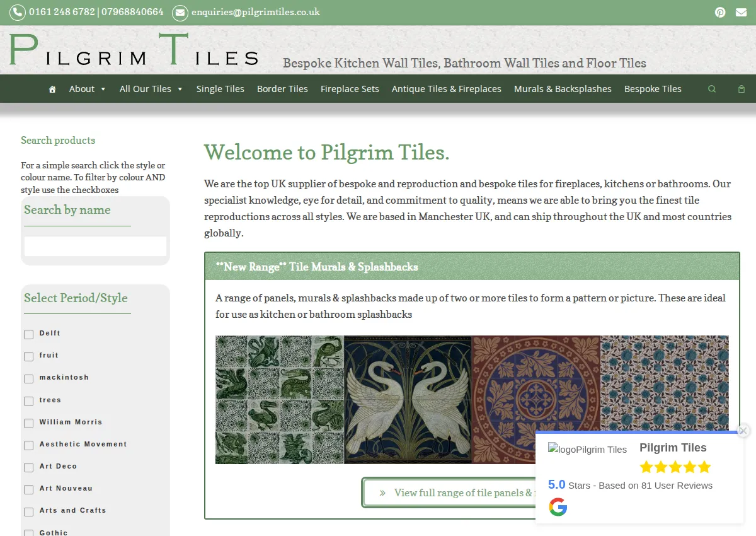Click the New Range Tile Murals & Splashbacks heading
The width and height of the screenshot is (756, 536).
(x=317, y=267)
